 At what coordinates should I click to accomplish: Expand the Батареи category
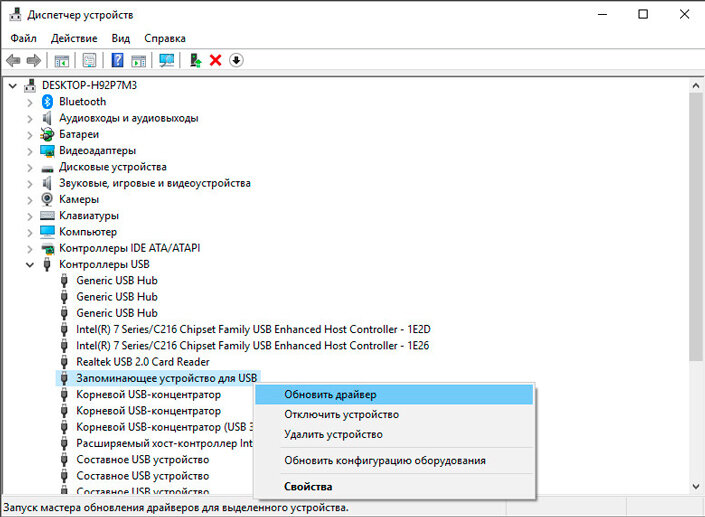[30, 135]
